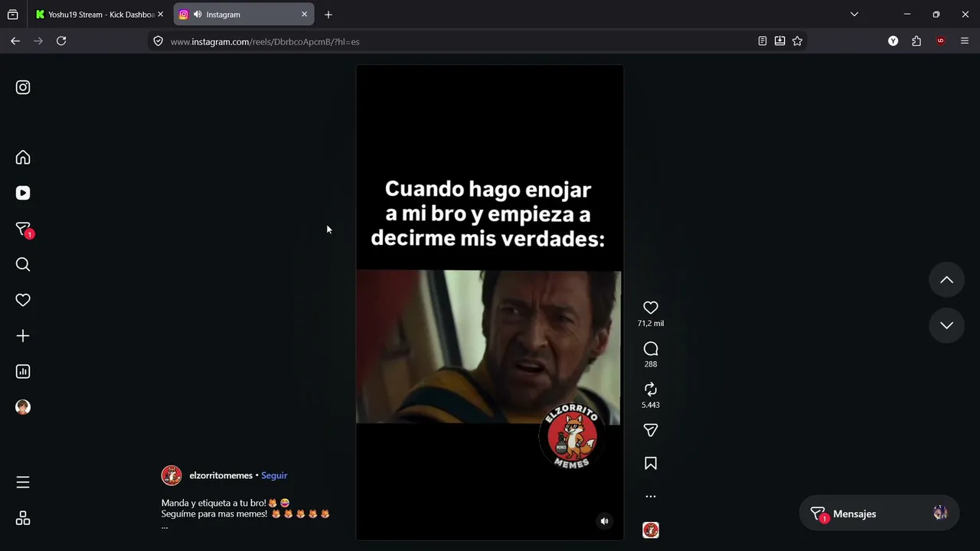
Task: Open the Y account toolbar icon
Action: (893, 41)
